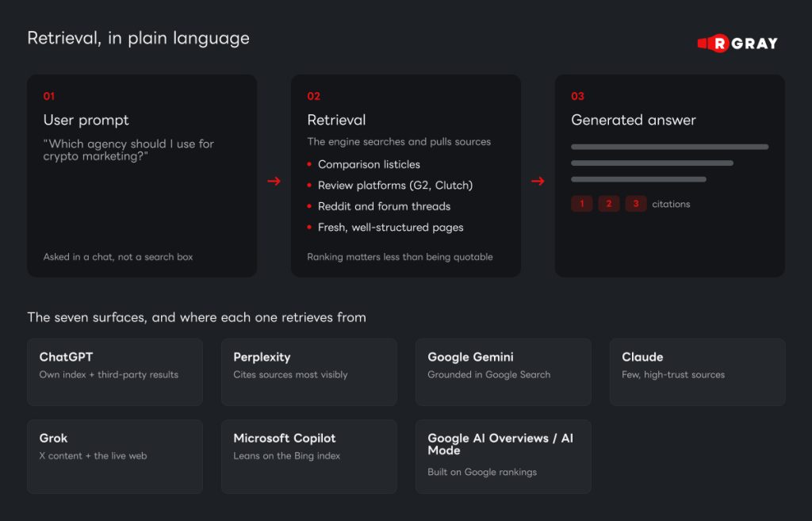Open the Grok card
Viewport: 812px width, 521px height.
[115, 456]
